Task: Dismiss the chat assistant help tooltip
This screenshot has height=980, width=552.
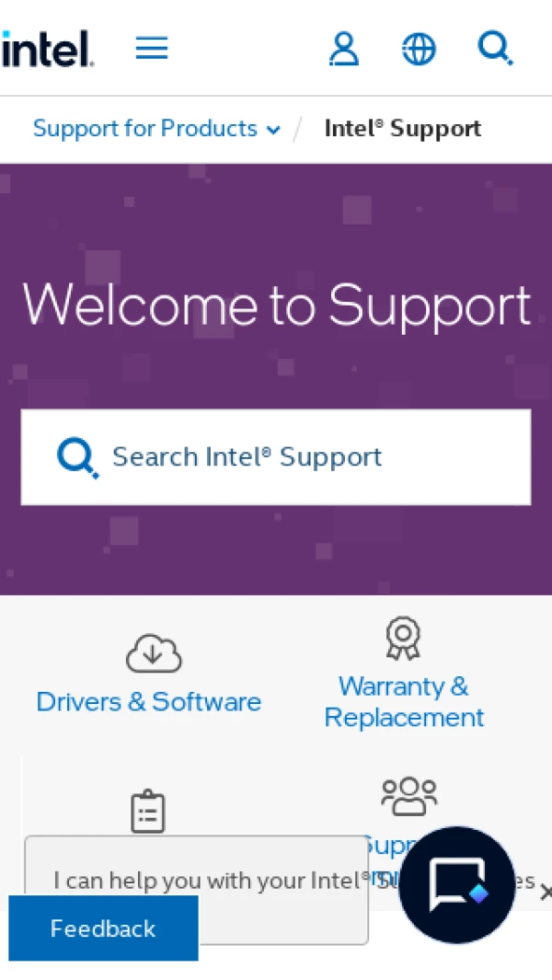Action: pyautogui.click(x=546, y=892)
